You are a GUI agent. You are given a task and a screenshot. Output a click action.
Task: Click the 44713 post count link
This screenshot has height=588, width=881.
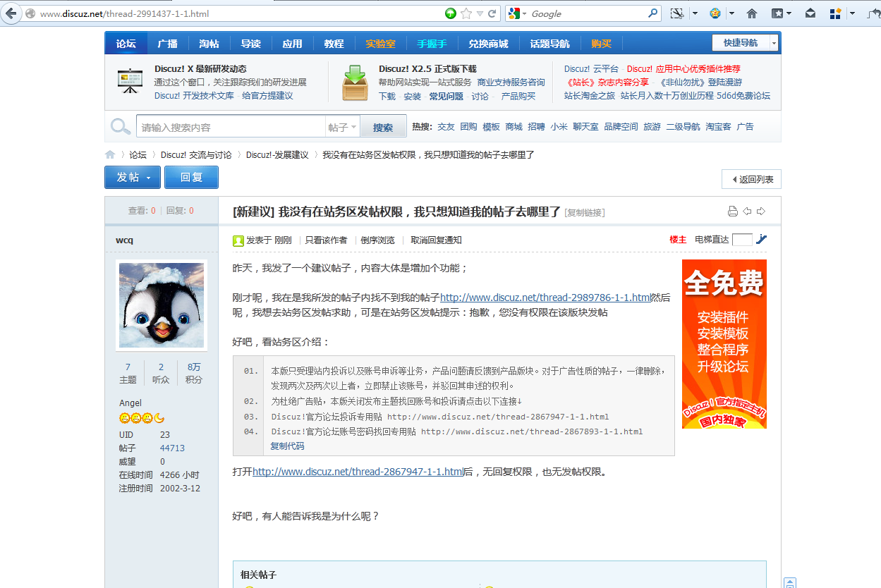click(172, 448)
